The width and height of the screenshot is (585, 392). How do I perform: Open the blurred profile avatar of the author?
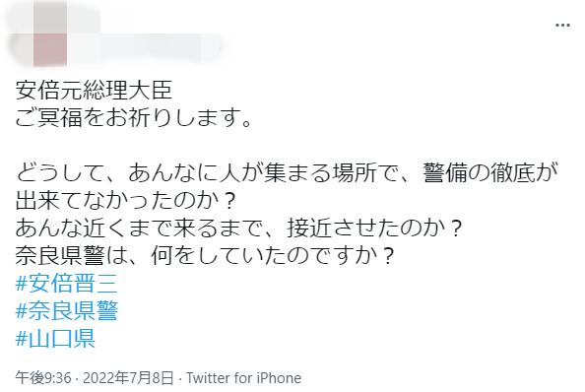pos(37,34)
